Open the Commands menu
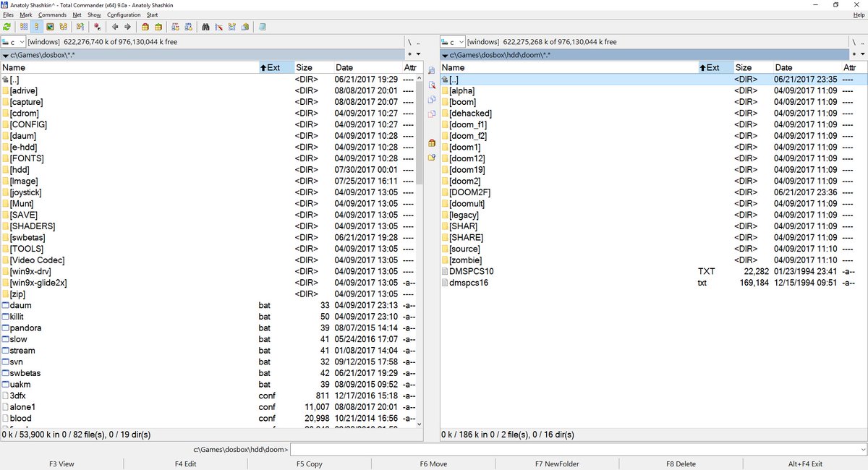Viewport: 868px width, 470px height. click(52, 14)
